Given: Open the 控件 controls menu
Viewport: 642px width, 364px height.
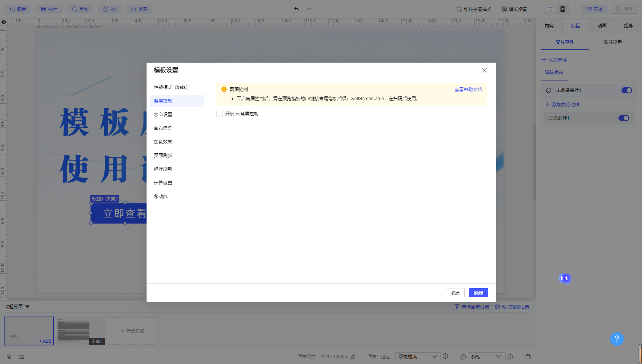Looking at the screenshot, I should [49, 9].
